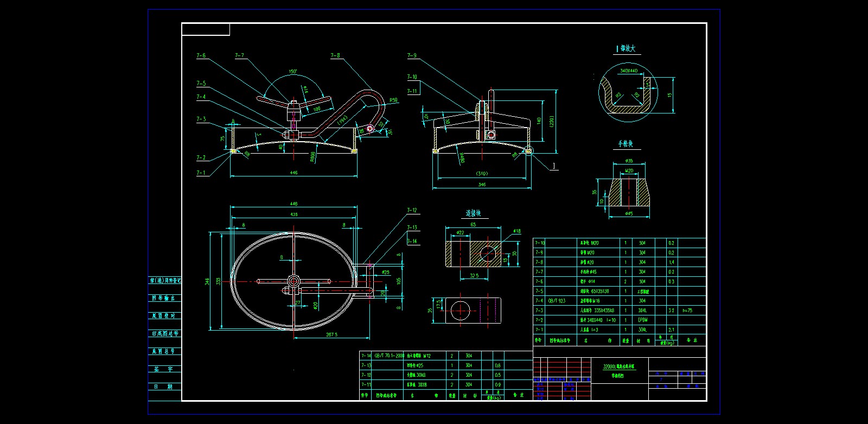Click the R50 radius dimension text
868x424 pixels.
pos(393,100)
